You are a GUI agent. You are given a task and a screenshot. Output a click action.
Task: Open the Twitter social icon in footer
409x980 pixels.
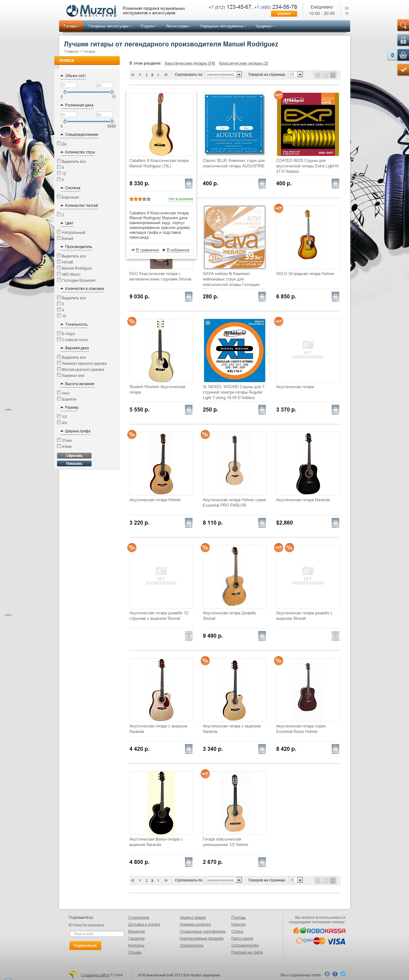(343, 974)
